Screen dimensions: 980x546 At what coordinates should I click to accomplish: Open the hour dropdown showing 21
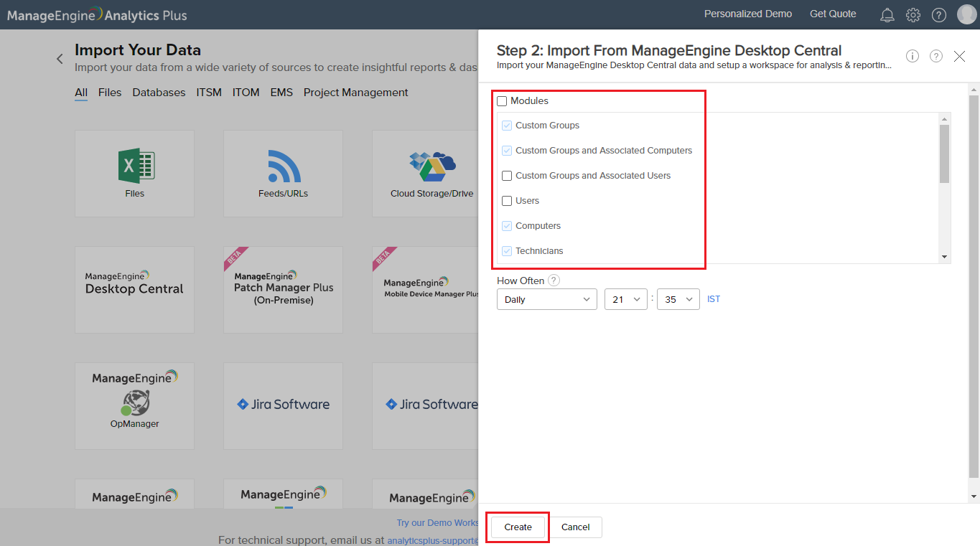(x=626, y=299)
